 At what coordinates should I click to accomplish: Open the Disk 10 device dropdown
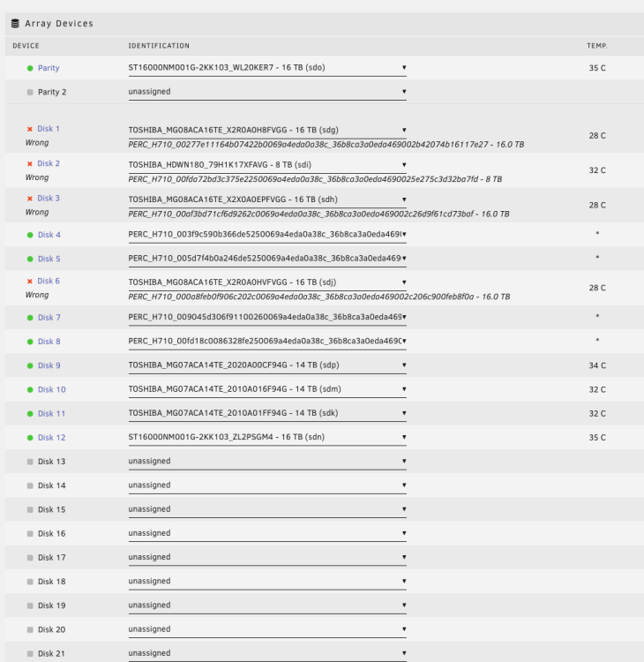click(x=267, y=389)
